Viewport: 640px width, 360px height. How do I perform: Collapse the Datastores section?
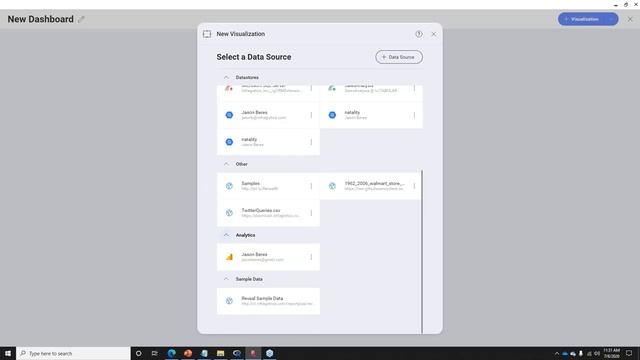click(x=227, y=77)
